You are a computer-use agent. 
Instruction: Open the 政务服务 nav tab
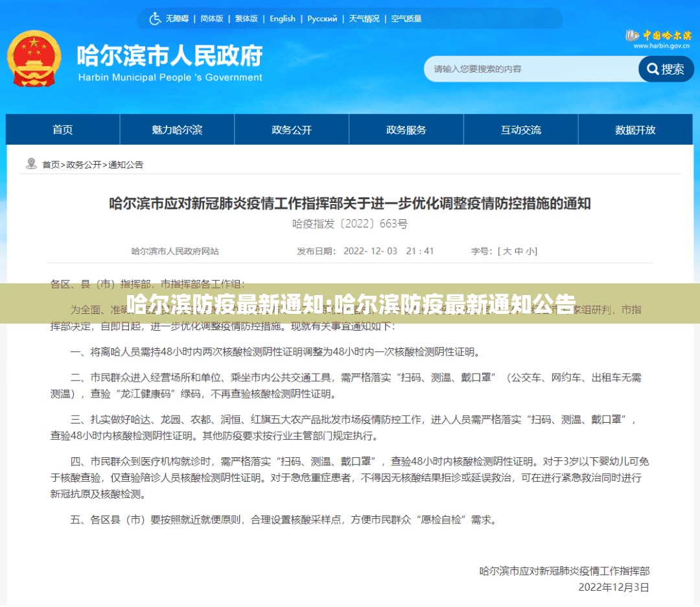[406, 130]
